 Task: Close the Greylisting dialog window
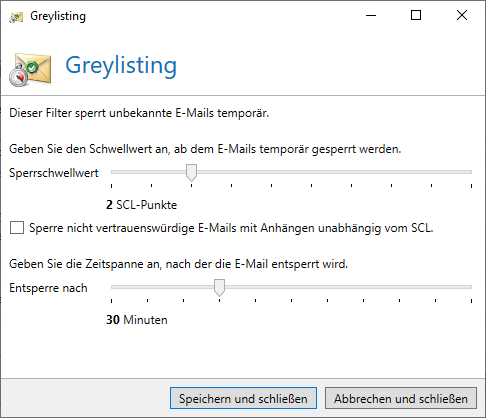(462, 15)
